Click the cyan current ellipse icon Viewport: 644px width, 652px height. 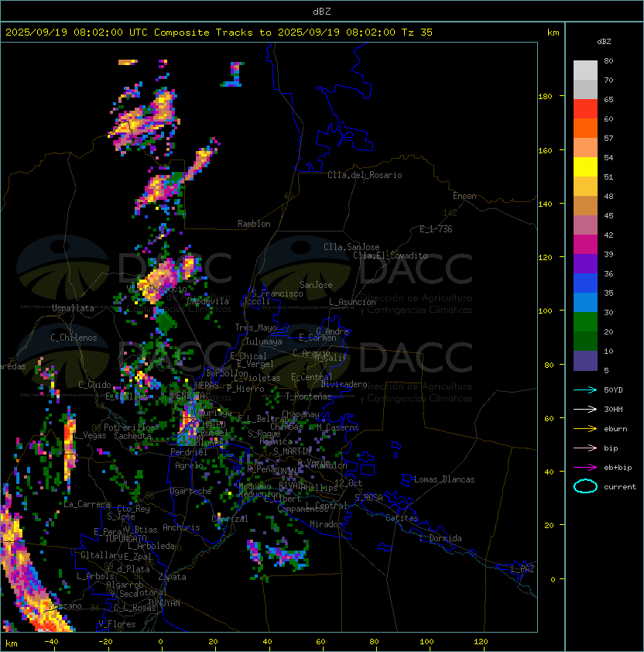click(585, 486)
